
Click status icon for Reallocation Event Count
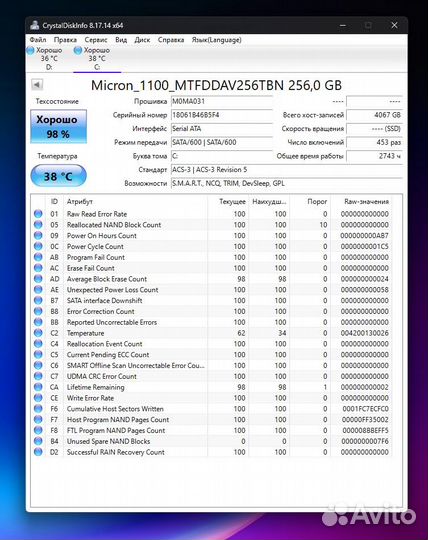[x=38, y=344]
